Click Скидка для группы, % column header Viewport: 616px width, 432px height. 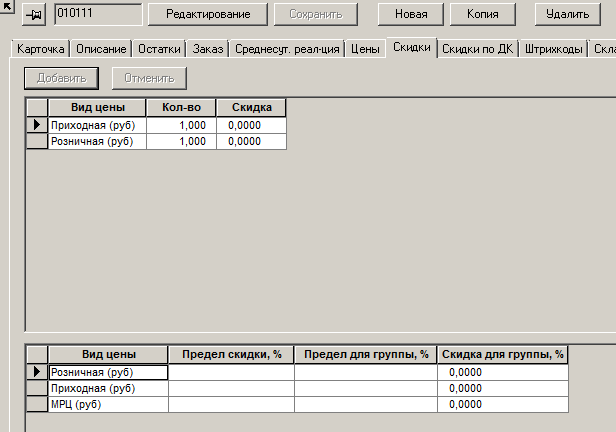(x=503, y=355)
